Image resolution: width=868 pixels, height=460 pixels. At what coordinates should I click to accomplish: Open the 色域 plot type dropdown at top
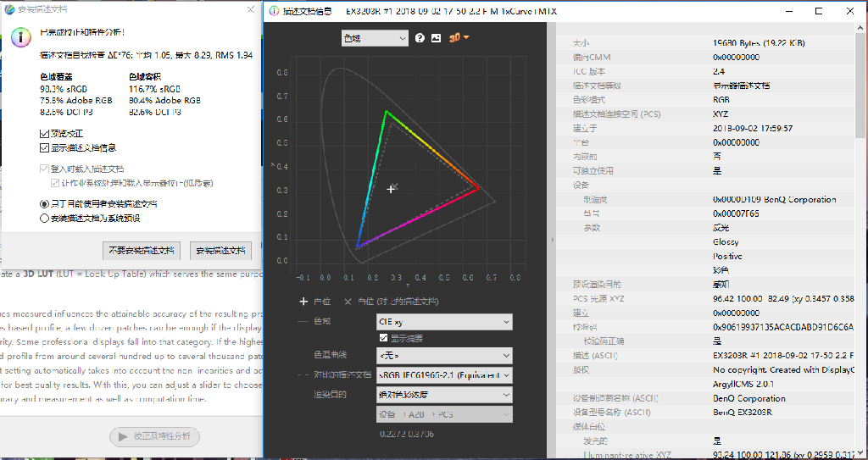tap(374, 38)
